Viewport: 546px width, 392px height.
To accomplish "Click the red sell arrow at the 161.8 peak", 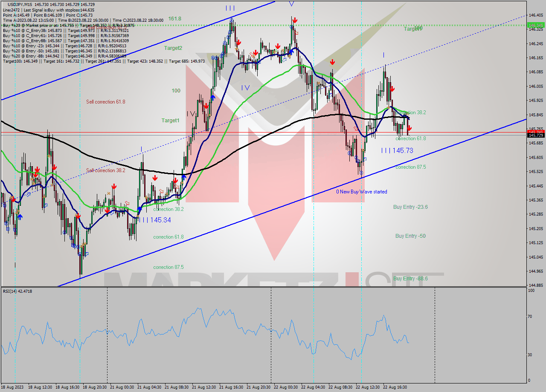I will (295, 19).
